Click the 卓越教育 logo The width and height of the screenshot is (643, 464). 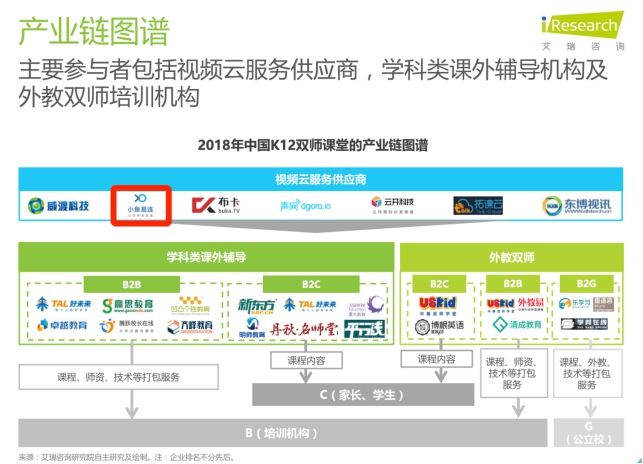tap(62, 325)
